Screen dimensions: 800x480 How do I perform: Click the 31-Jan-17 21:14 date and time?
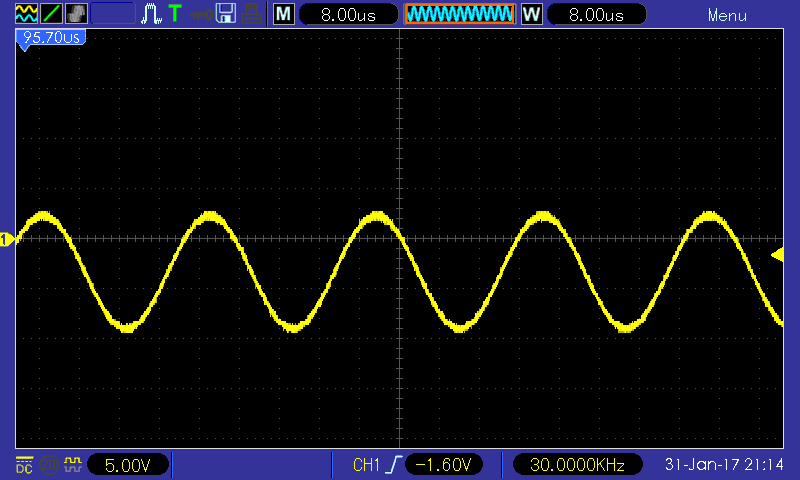pos(724,464)
